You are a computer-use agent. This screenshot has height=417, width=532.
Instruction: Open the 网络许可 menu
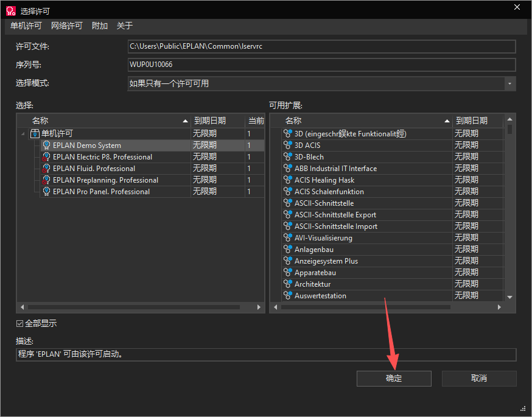(x=67, y=26)
